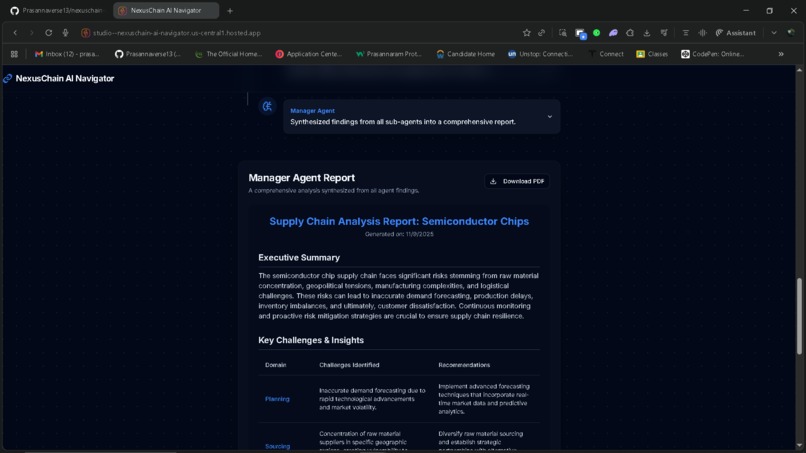Select the Planning domain row label
This screenshot has height=453, width=806.
coord(277,399)
